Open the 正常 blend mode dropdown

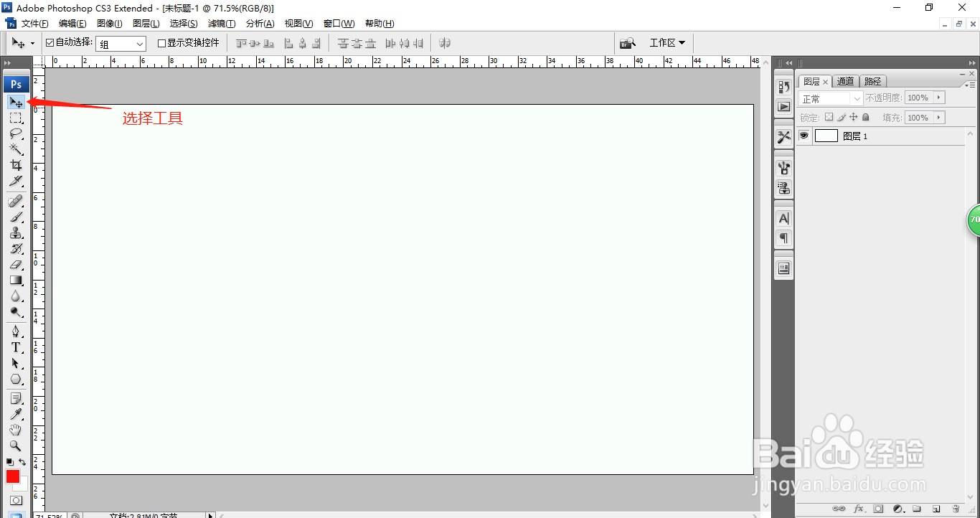coord(831,98)
